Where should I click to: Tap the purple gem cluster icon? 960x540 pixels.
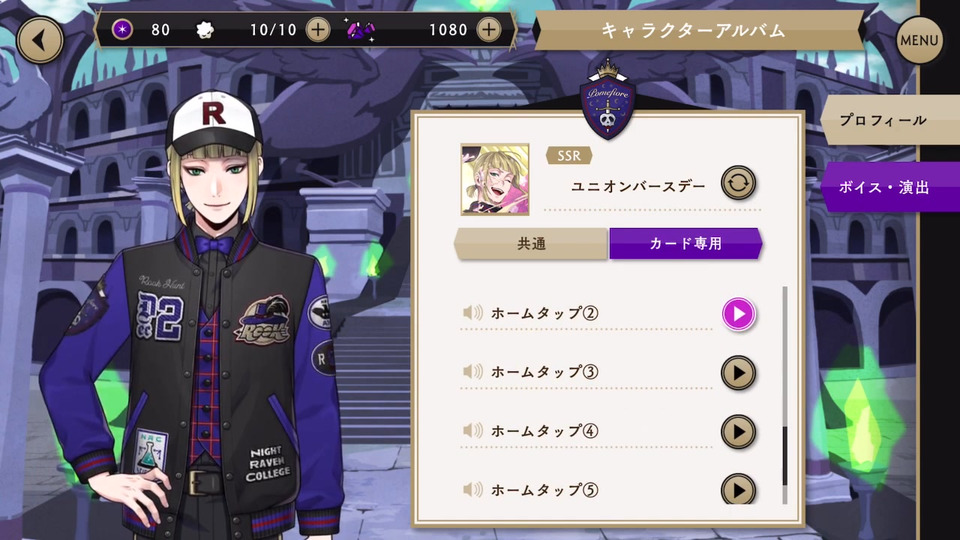pos(361,29)
